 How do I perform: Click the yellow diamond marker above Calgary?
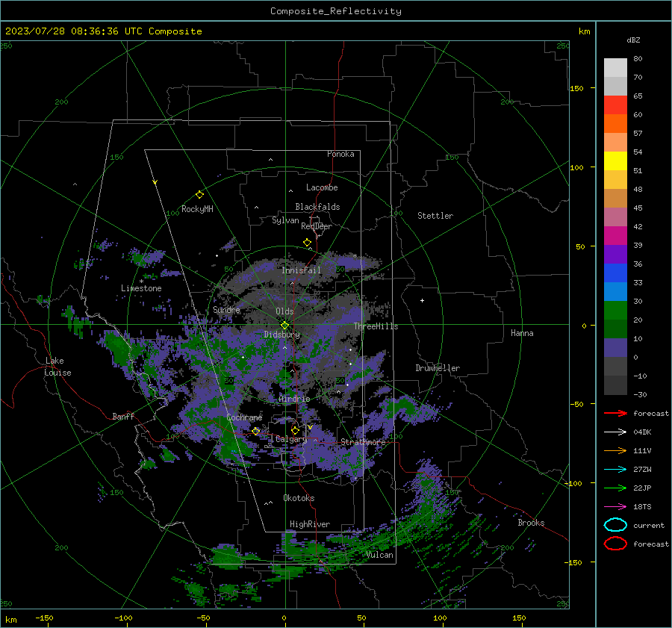click(x=295, y=430)
